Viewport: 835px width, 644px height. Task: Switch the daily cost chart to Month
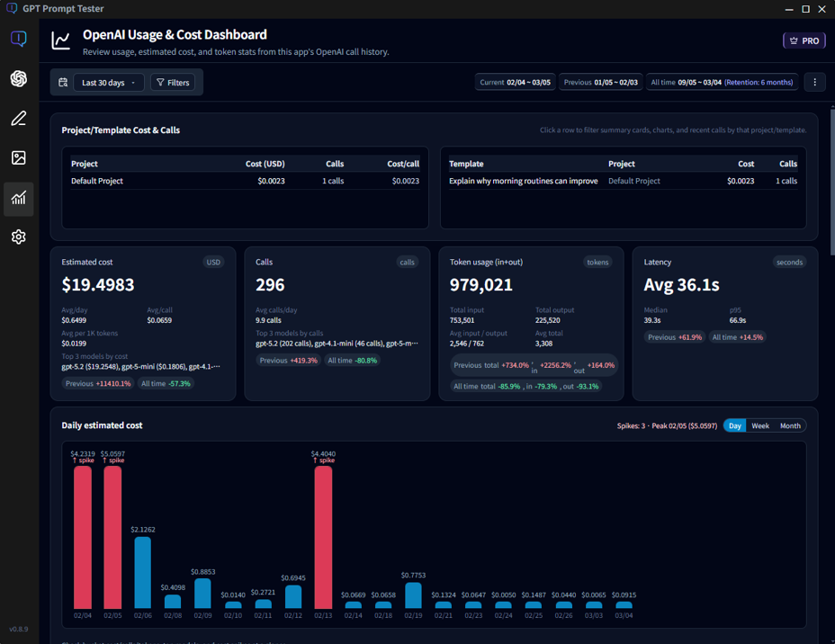[x=788, y=425]
